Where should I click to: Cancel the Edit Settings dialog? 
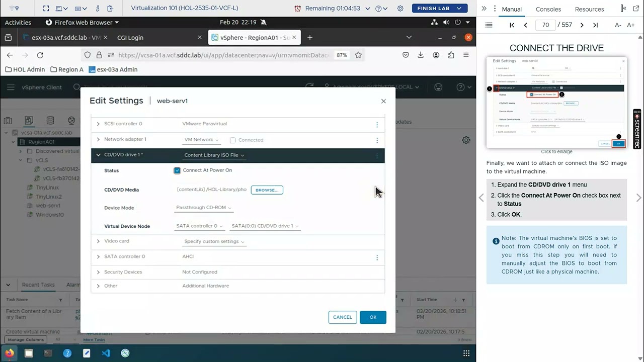click(343, 317)
